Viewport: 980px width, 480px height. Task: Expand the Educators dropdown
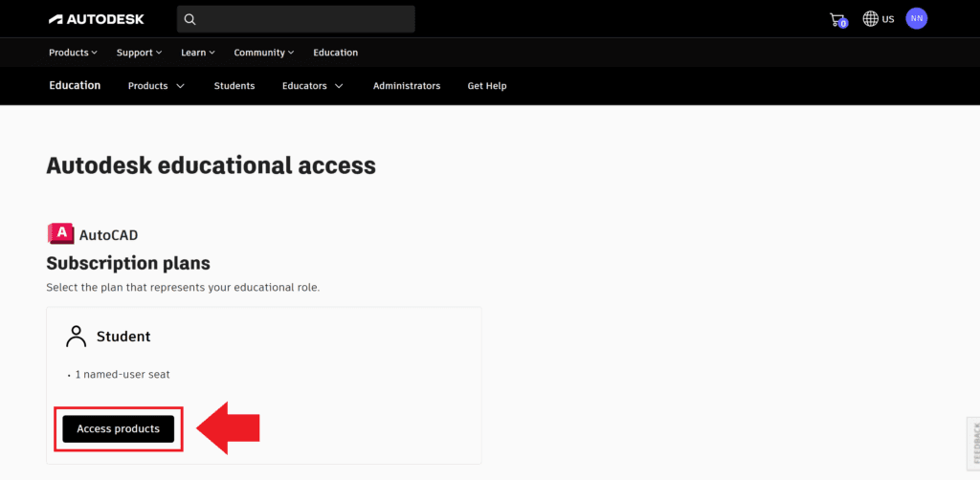[312, 86]
